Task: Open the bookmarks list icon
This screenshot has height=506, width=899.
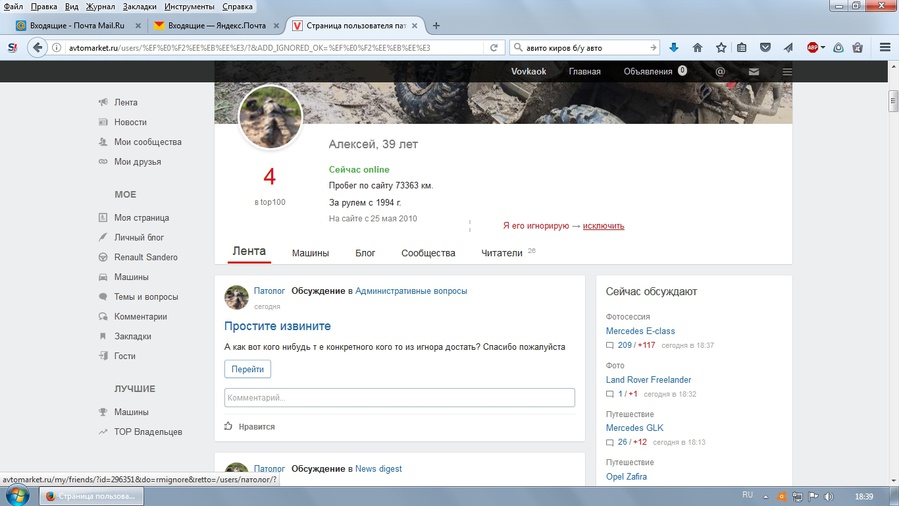Action: [741, 48]
